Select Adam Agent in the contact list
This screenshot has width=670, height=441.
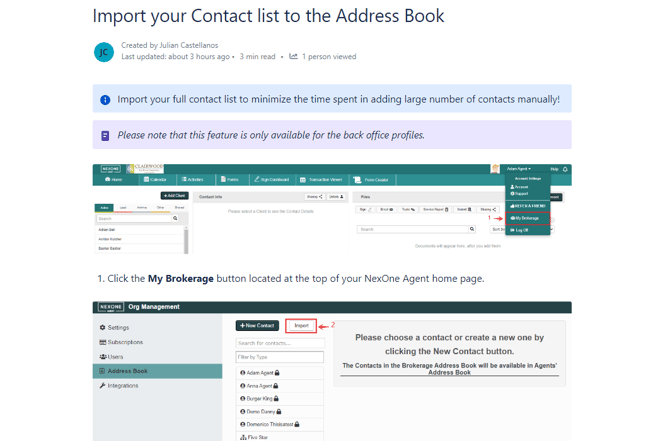tap(260, 373)
